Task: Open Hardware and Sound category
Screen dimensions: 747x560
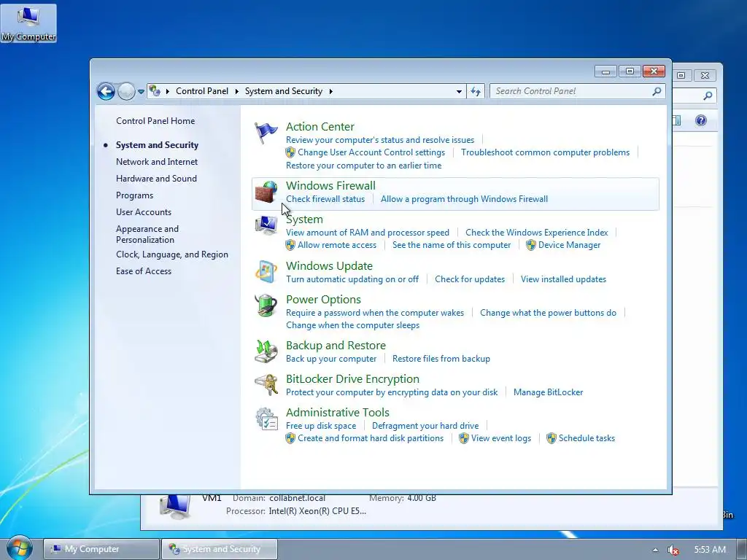Action: (156, 179)
